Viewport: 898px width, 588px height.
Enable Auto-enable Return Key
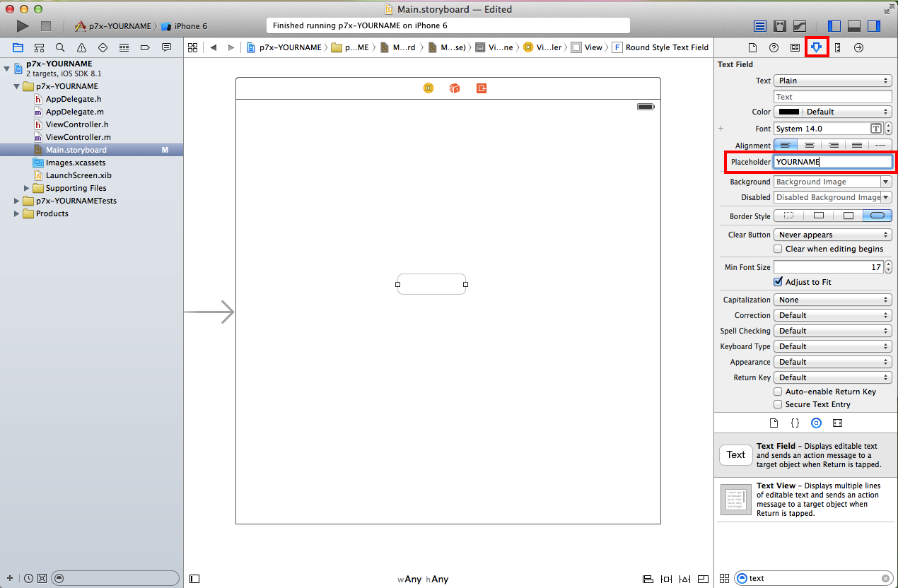pyautogui.click(x=778, y=392)
